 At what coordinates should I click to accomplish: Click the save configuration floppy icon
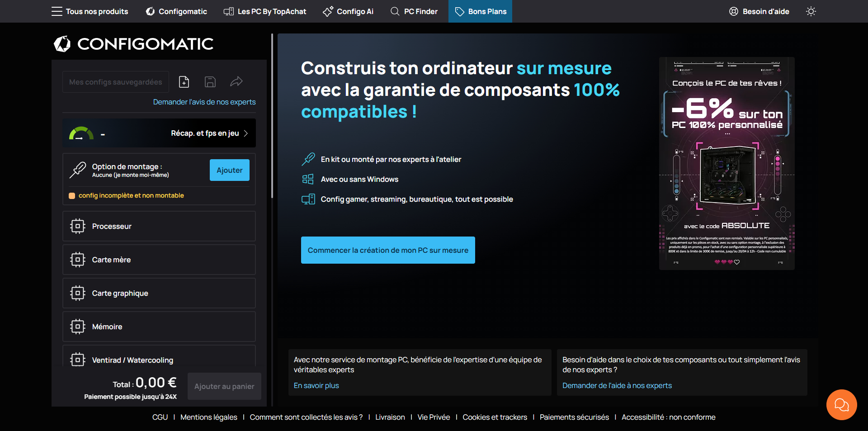point(210,82)
